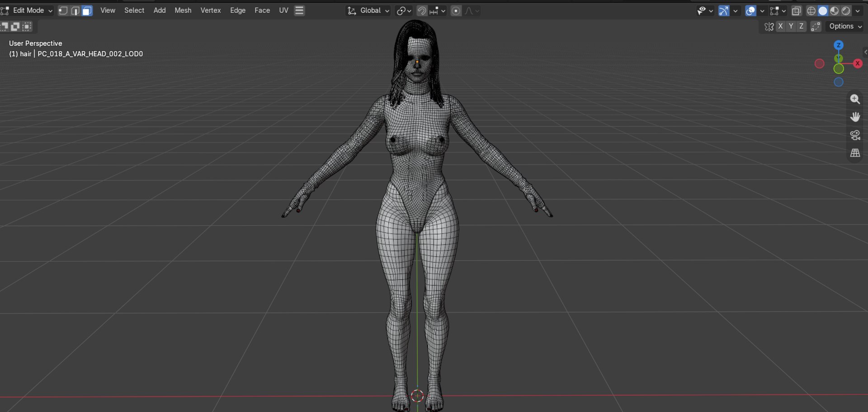
Task: Toggle the snapping magnet icon
Action: click(x=421, y=10)
